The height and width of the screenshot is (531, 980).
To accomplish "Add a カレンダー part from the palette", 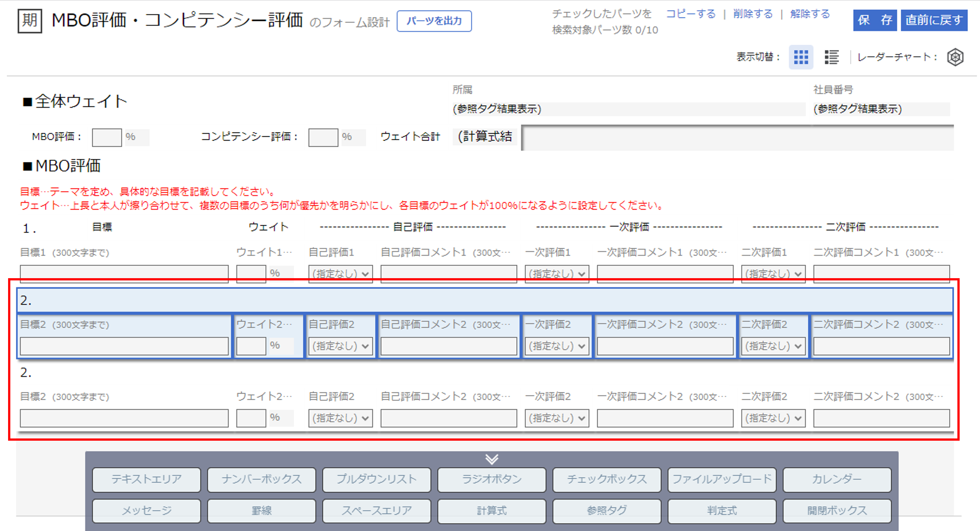I will click(x=837, y=479).
